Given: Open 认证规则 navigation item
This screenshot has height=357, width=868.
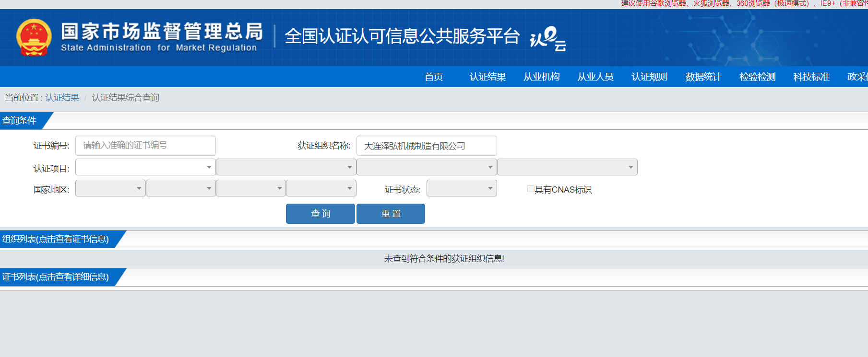Looking at the screenshot, I should pos(649,77).
